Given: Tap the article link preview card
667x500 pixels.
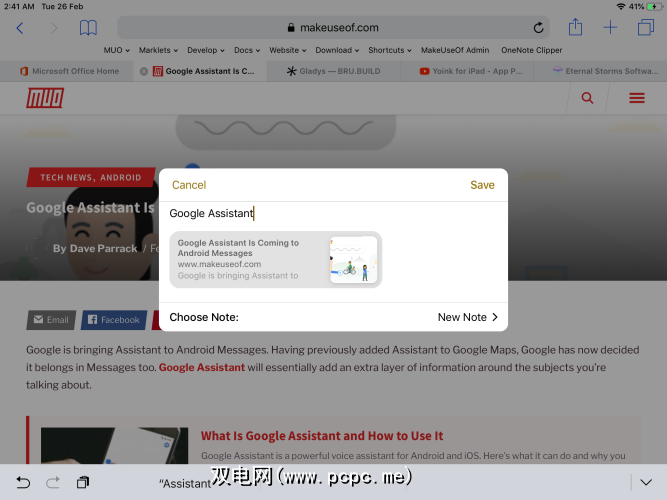Looking at the screenshot, I should (x=276, y=260).
